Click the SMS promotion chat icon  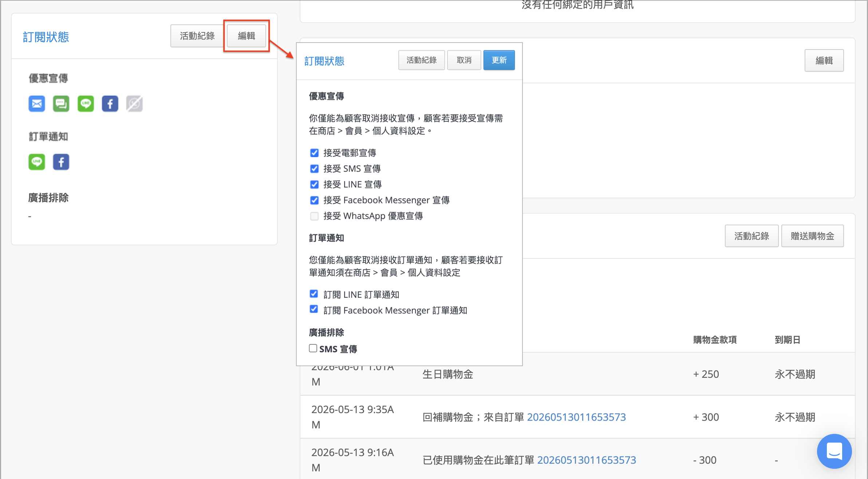pyautogui.click(x=61, y=104)
